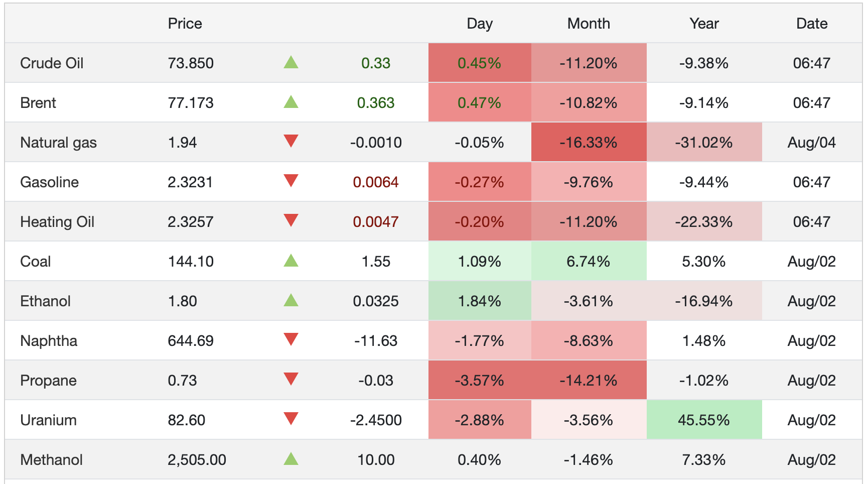This screenshot has height=484, width=868.
Task: Open the Crude Oil commodity link
Action: point(52,63)
